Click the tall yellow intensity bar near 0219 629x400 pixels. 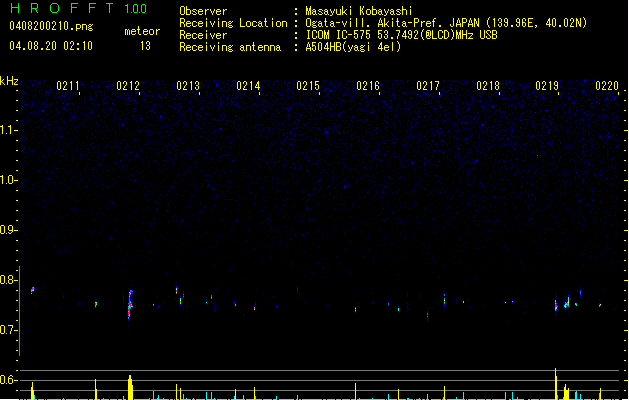coord(556,384)
